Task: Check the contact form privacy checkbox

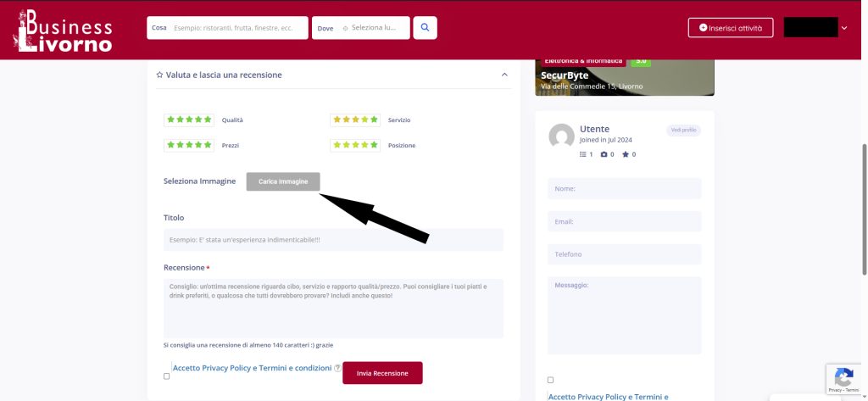Action: coord(551,380)
